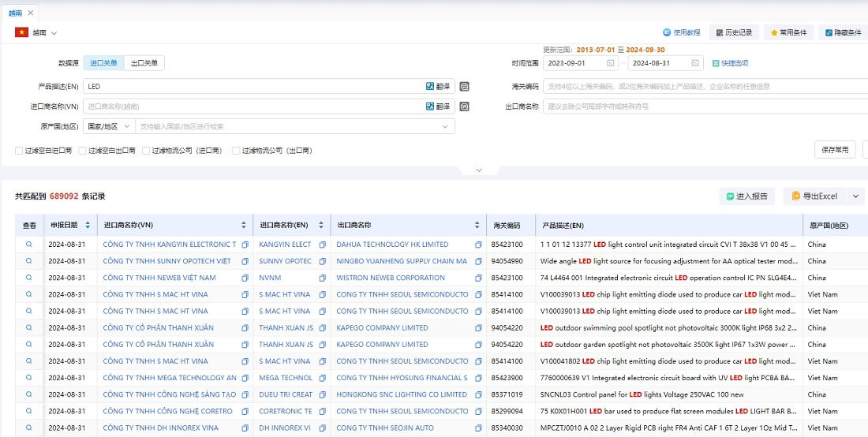Copy CÔNG TY TNHH KANGYIN ELECTRONIC name
The image size is (868, 437).
245,245
